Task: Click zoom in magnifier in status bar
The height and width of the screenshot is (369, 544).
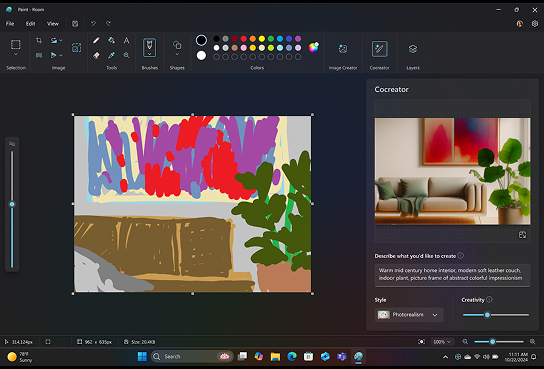Action: pos(533,342)
